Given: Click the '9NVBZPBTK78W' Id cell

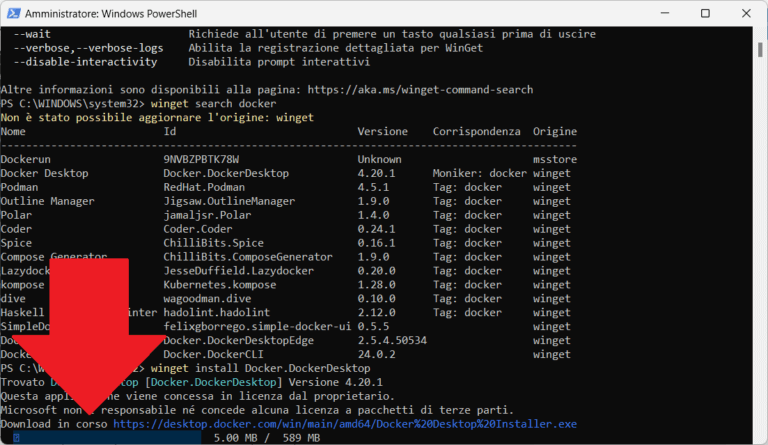Looking at the screenshot, I should point(201,160).
